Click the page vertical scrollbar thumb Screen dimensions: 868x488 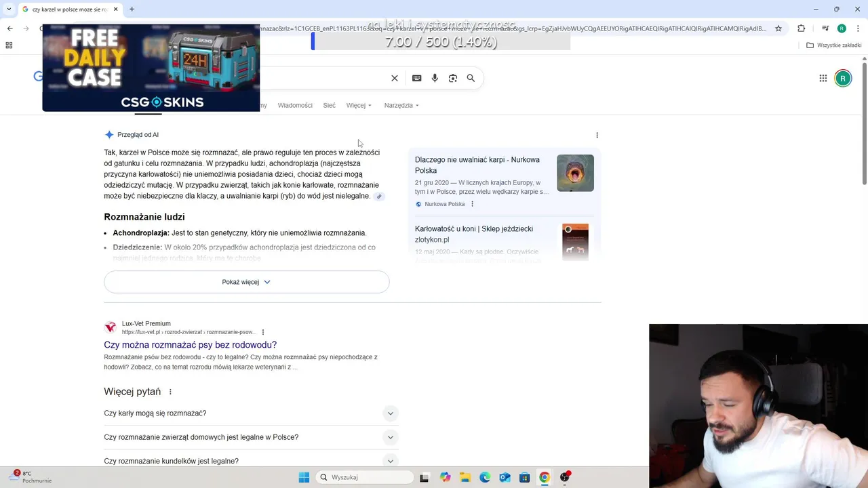pos(864,122)
